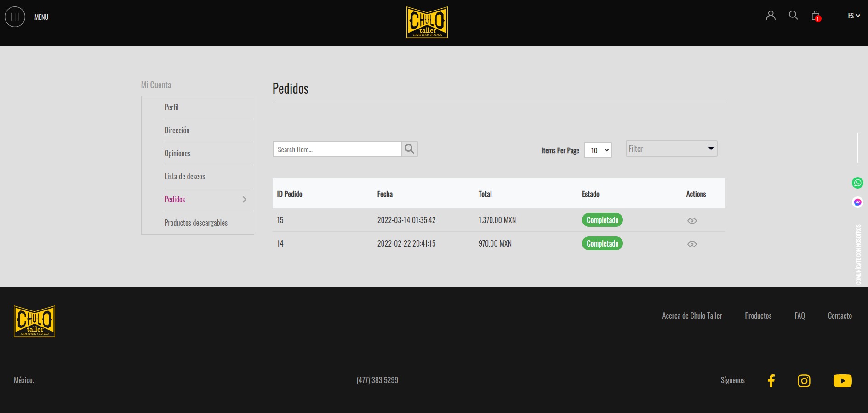This screenshot has width=868, height=413.
Task: Click the user account icon
Action: (x=771, y=16)
